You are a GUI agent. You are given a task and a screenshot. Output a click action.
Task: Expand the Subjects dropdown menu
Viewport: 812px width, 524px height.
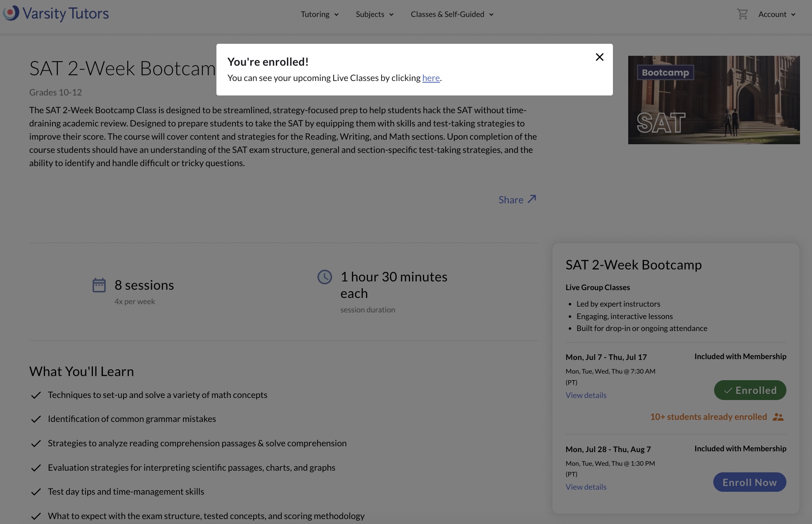374,14
